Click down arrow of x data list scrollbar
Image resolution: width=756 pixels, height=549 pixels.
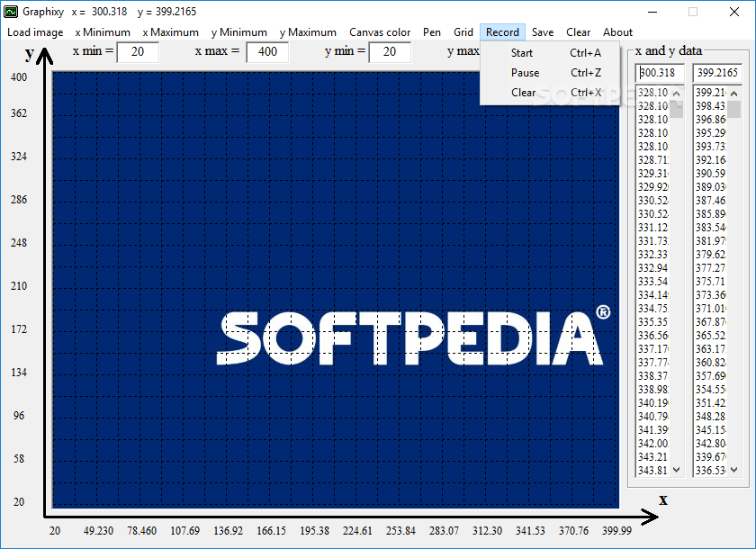point(677,470)
